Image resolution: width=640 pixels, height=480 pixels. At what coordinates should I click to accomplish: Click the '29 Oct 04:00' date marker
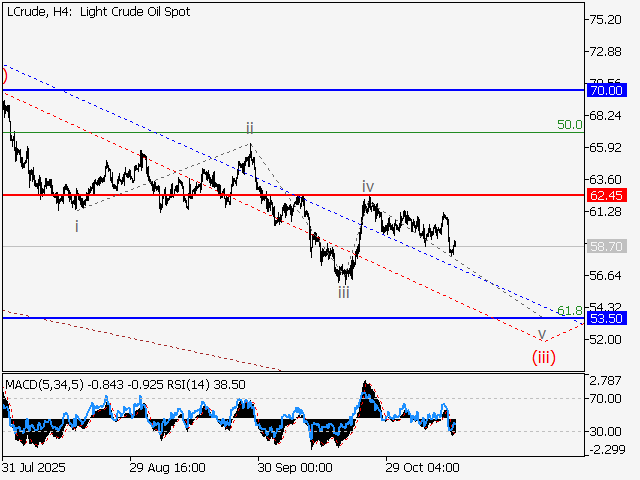[423, 467]
